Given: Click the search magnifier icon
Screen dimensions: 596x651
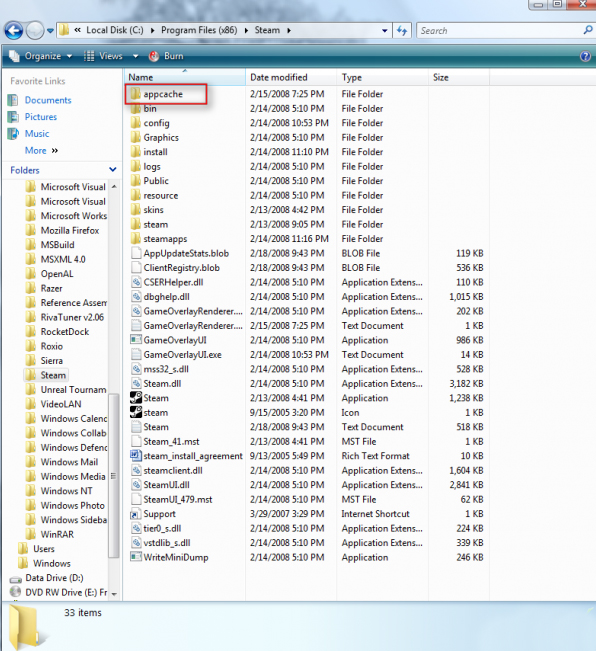Looking at the screenshot, I should (588, 30).
